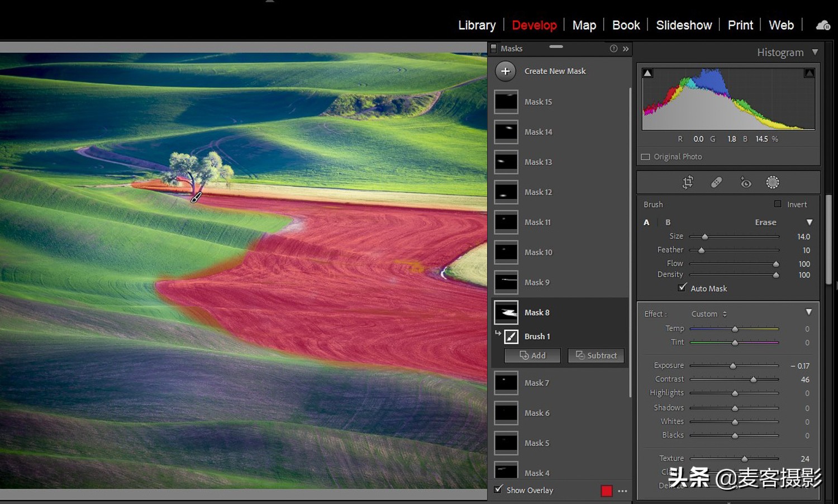The width and height of the screenshot is (838, 504).
Task: Click the red overlay color swatch
Action: pos(607,491)
